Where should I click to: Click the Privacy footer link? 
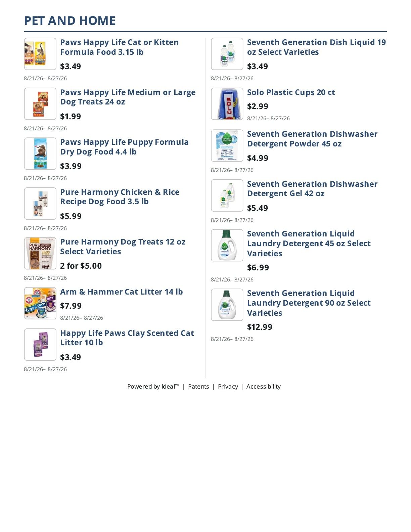(x=228, y=387)
